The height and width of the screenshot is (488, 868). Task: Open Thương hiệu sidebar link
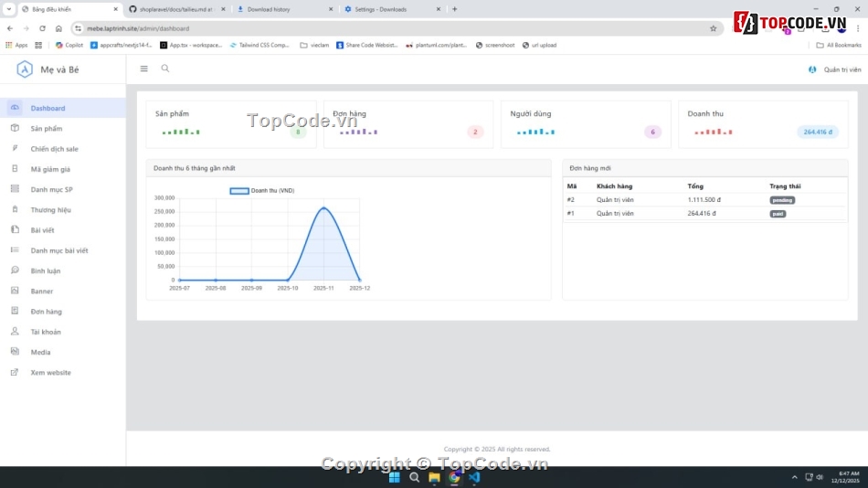point(50,210)
